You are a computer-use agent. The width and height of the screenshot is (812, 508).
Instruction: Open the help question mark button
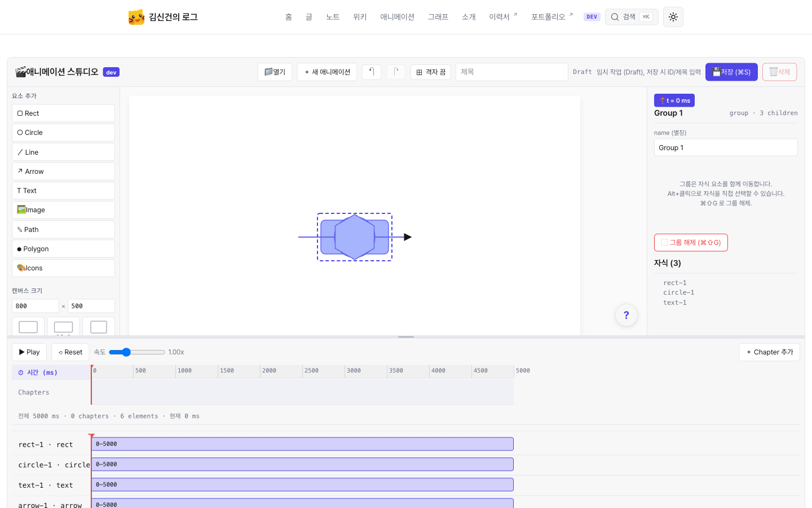626,315
